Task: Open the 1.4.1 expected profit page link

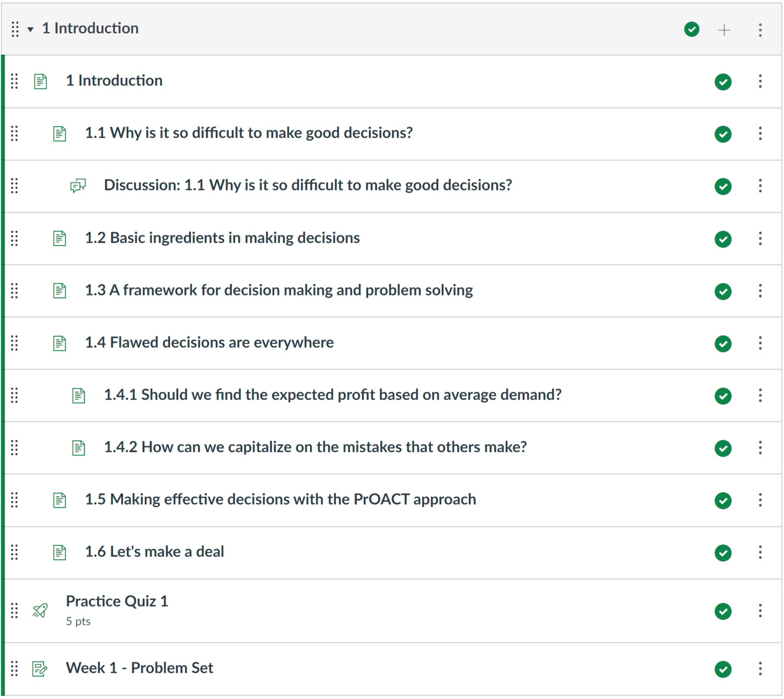Action: [x=333, y=395]
